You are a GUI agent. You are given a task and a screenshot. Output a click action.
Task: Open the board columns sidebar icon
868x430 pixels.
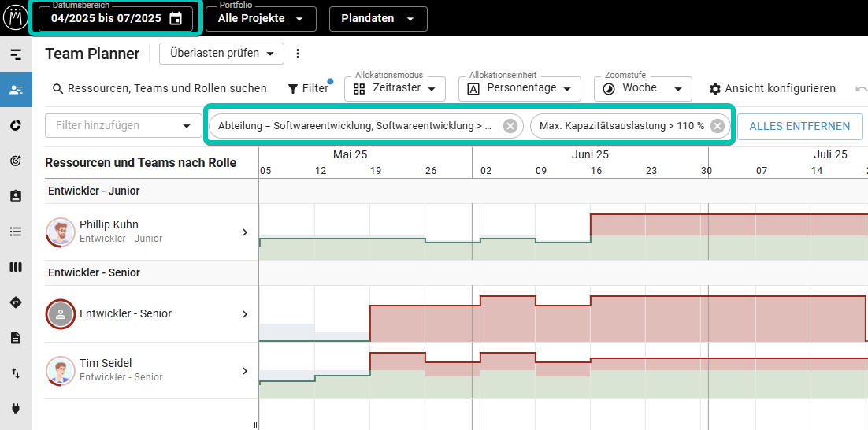(16, 267)
